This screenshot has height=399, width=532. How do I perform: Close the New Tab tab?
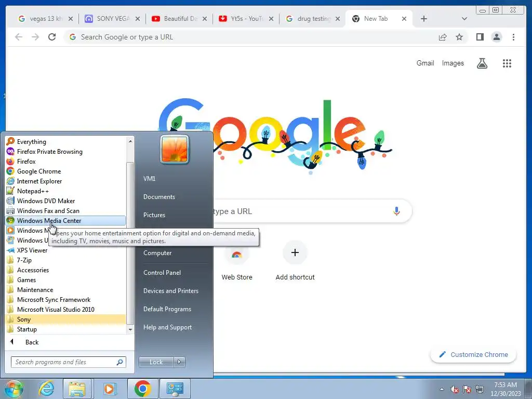tap(404, 19)
